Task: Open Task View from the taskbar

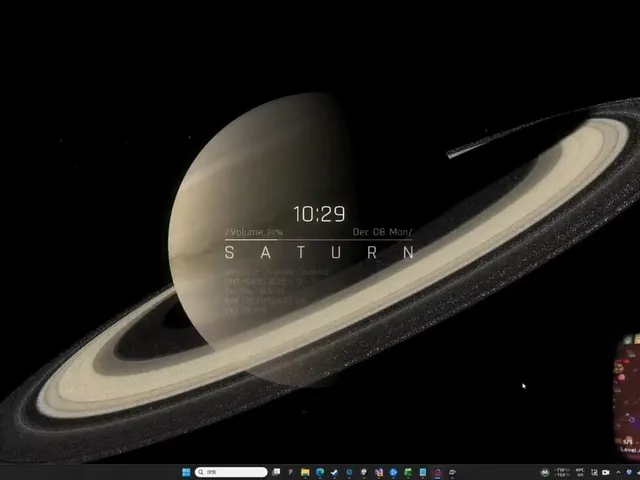Action: click(x=276, y=472)
